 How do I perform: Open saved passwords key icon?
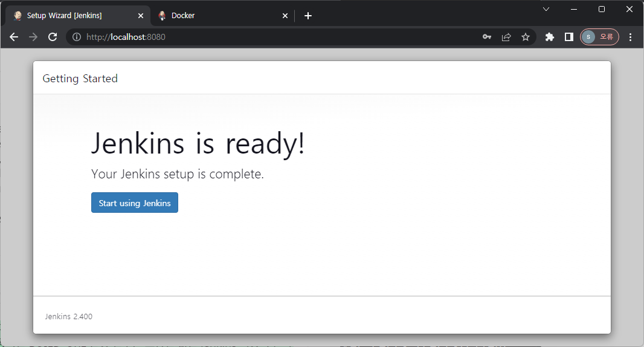coord(487,37)
